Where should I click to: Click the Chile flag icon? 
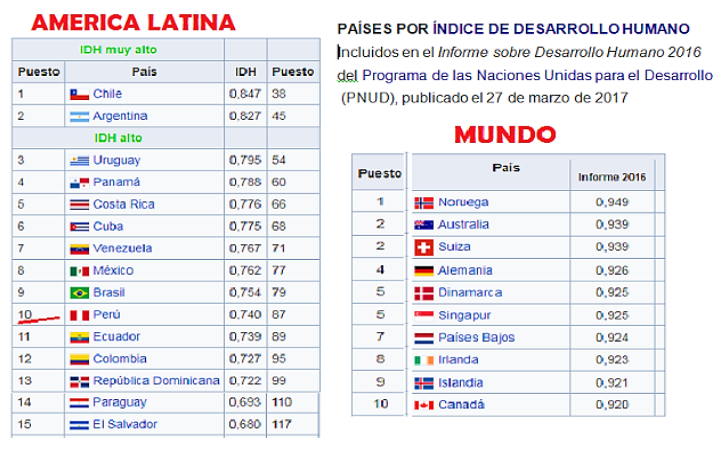79,94
